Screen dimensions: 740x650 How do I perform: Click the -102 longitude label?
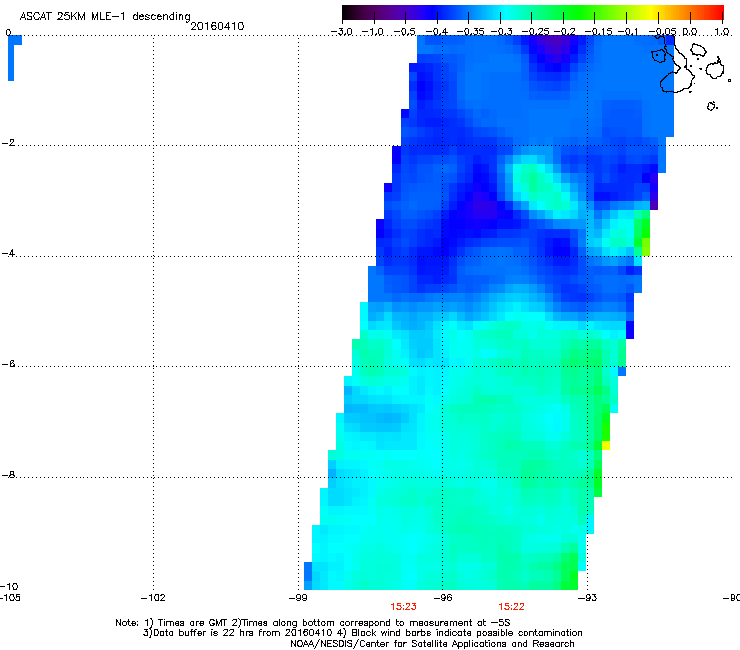[153, 598]
